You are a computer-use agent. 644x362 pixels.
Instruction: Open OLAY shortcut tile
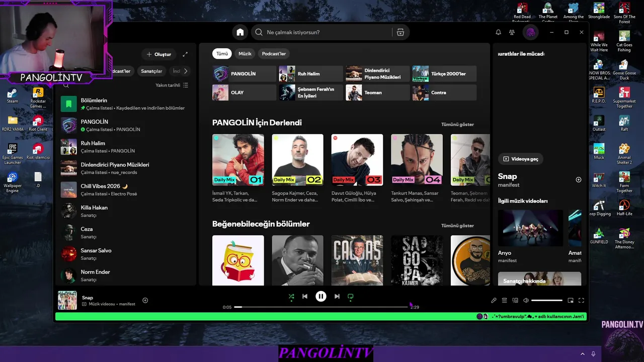244,93
